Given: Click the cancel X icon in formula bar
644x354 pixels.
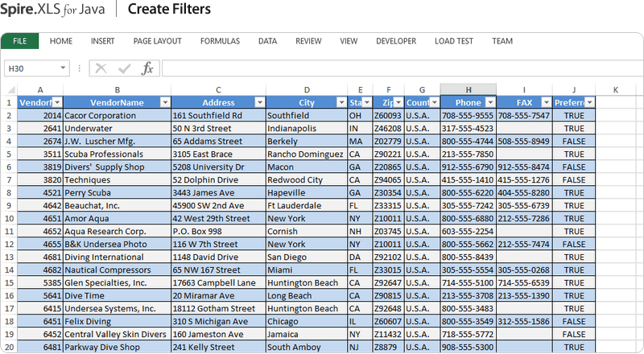Looking at the screenshot, I should (101, 68).
